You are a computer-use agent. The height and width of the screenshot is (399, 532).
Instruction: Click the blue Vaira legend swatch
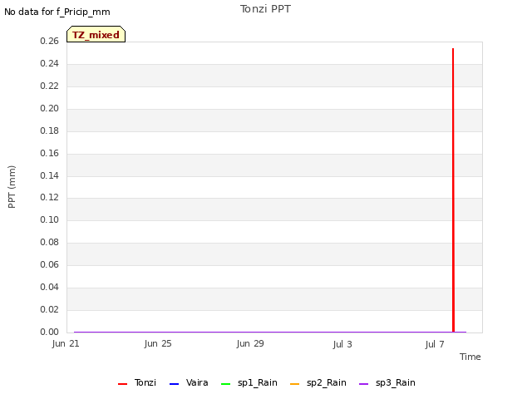[174, 384]
